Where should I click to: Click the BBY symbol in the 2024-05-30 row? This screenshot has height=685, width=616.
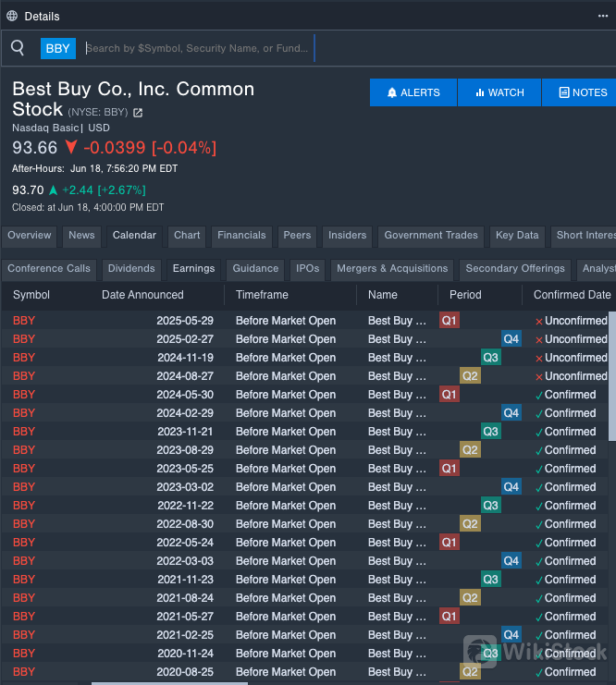pos(24,395)
